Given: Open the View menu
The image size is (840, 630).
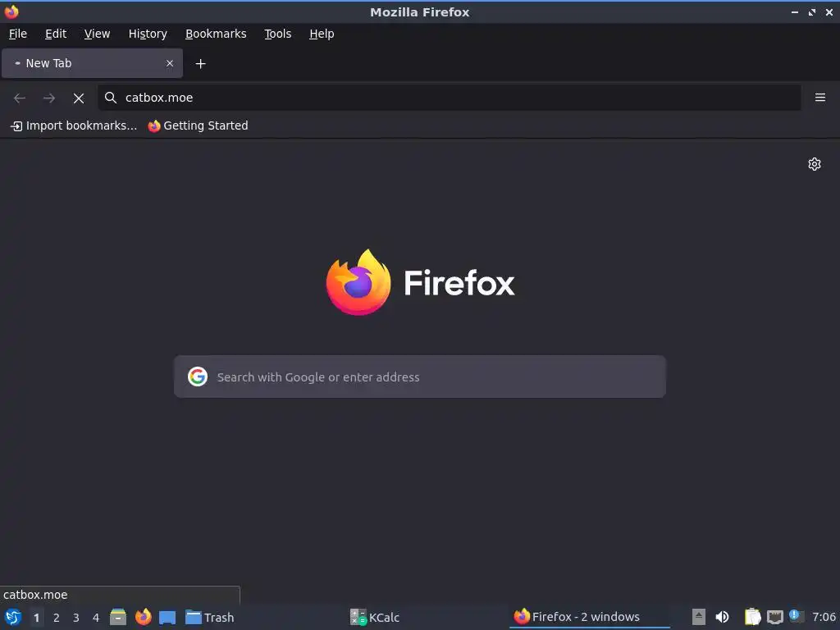Looking at the screenshot, I should click(x=97, y=34).
